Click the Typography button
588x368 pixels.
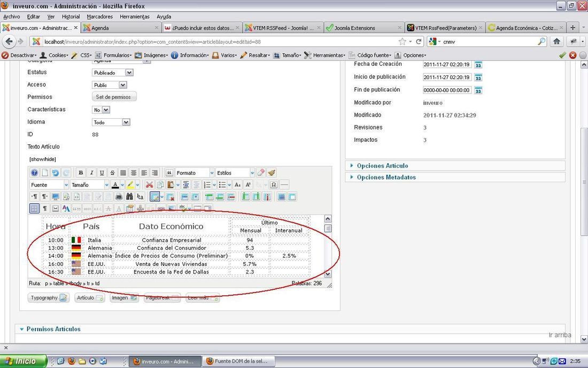(49, 297)
